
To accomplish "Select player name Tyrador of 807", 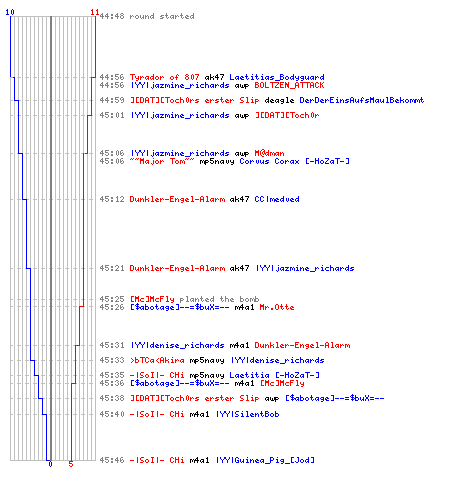I will tap(164, 77).
